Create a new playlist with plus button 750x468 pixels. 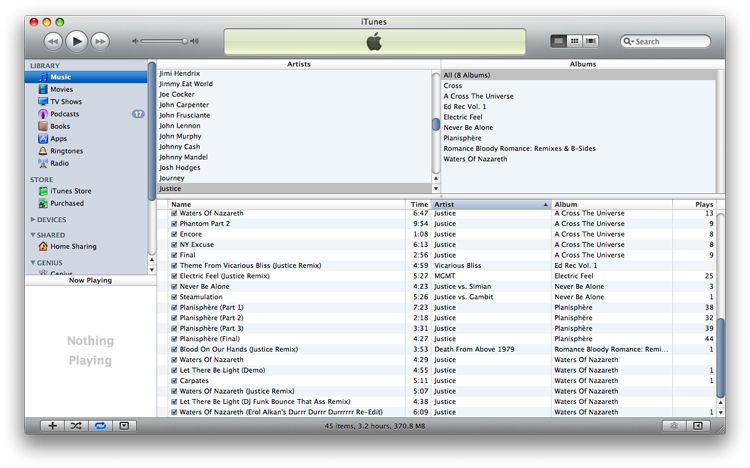[x=53, y=426]
